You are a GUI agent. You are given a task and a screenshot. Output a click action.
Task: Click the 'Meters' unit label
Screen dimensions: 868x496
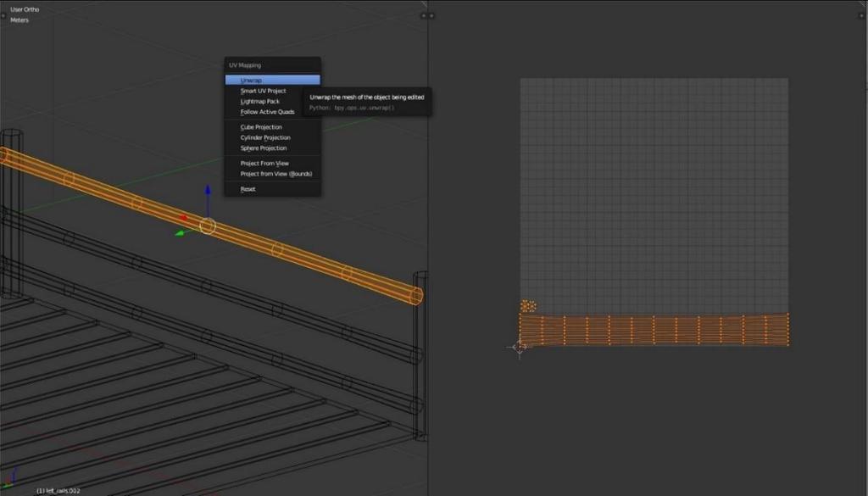click(19, 20)
